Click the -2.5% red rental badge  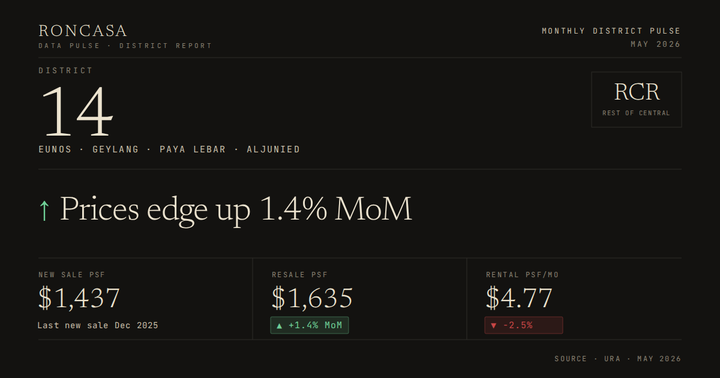[523, 325]
